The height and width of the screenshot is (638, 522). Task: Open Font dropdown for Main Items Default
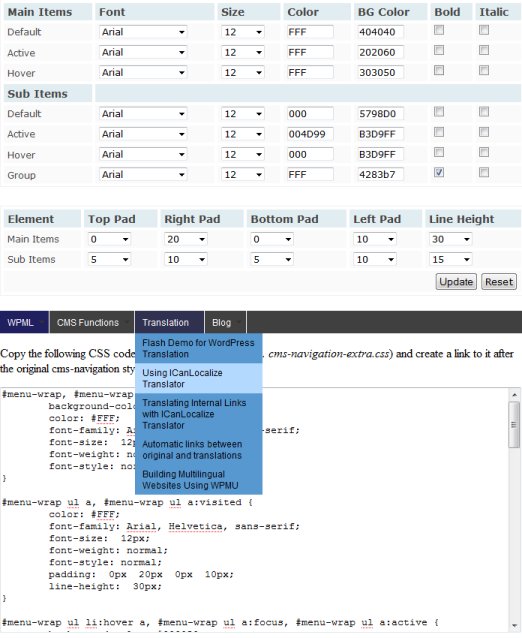[x=143, y=32]
